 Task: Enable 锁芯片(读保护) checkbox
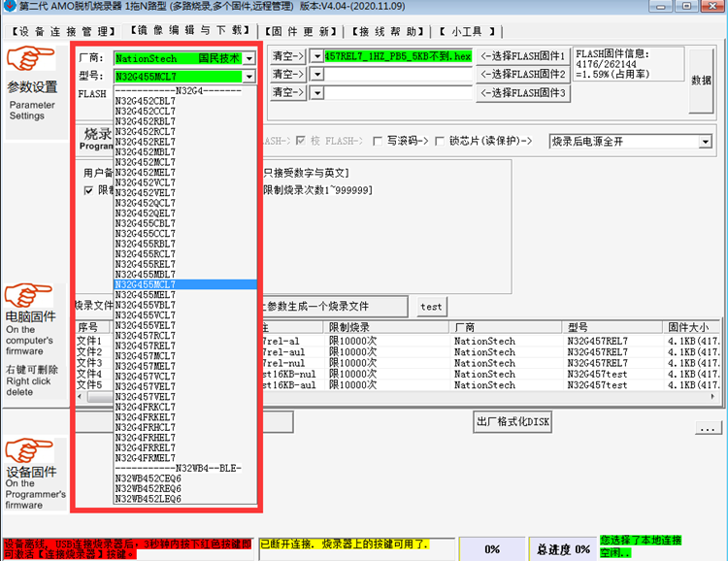pyautogui.click(x=440, y=141)
